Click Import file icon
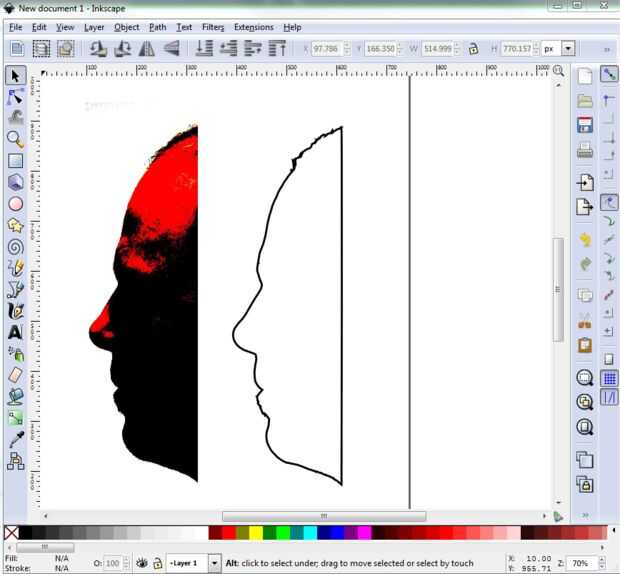 (x=585, y=182)
